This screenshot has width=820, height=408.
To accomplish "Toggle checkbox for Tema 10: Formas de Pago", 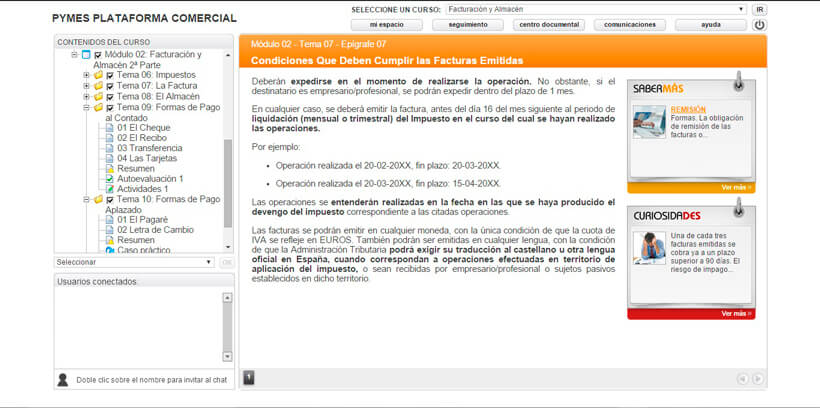I will 110,200.
